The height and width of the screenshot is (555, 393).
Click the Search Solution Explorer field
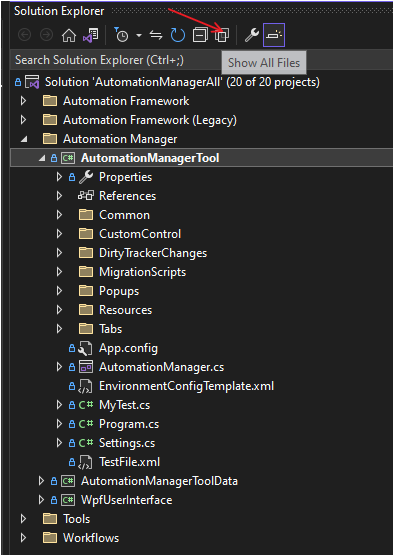pyautogui.click(x=117, y=60)
